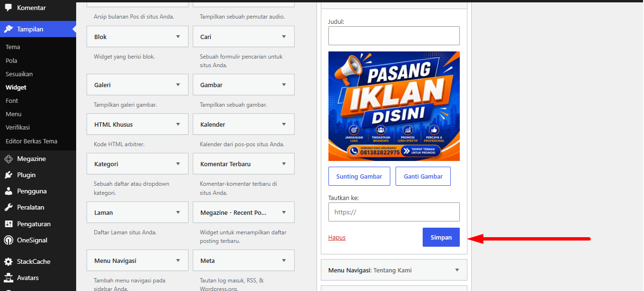Expand the Kalender widget dropdown arrow
This screenshot has width=644, height=291.
pyautogui.click(x=284, y=124)
